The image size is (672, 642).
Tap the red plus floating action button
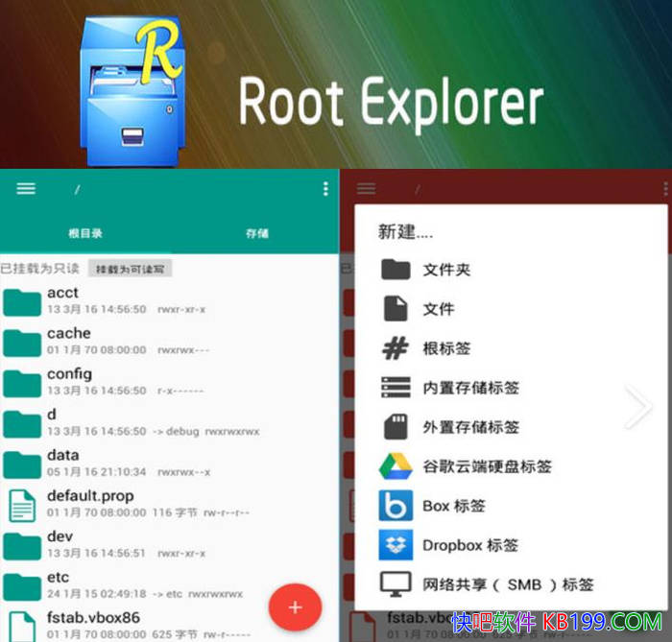point(295,606)
